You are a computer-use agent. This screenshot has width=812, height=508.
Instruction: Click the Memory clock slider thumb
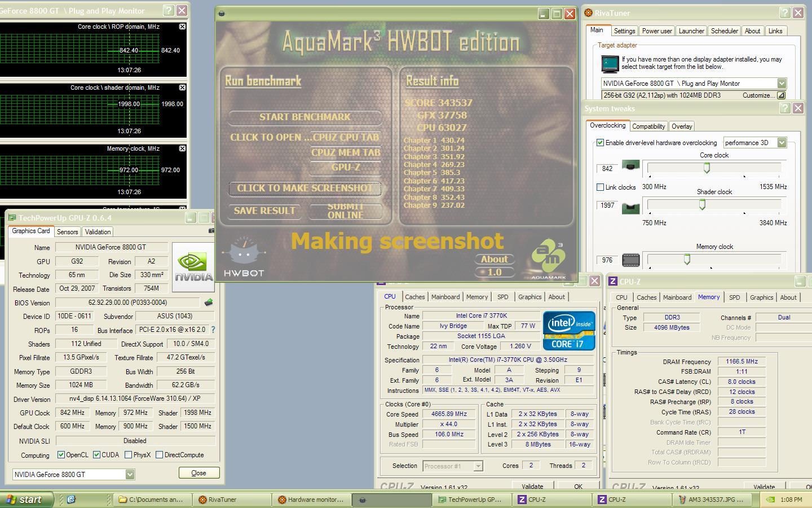click(x=687, y=260)
